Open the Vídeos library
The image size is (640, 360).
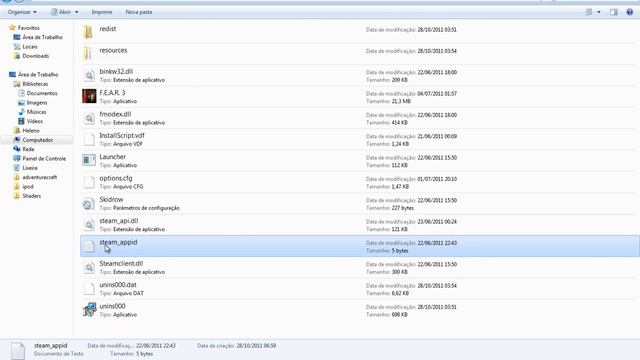[x=31, y=121]
